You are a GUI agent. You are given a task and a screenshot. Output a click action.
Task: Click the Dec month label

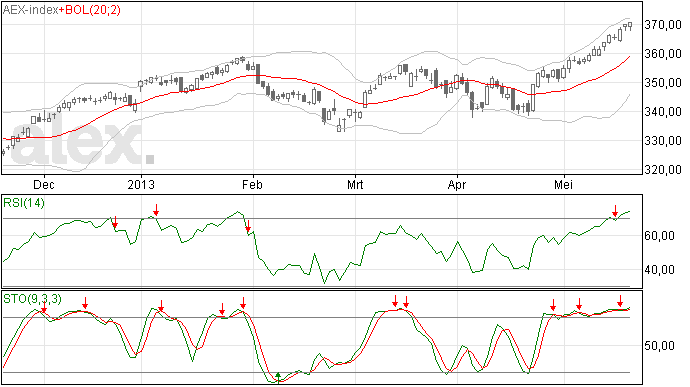(x=44, y=184)
